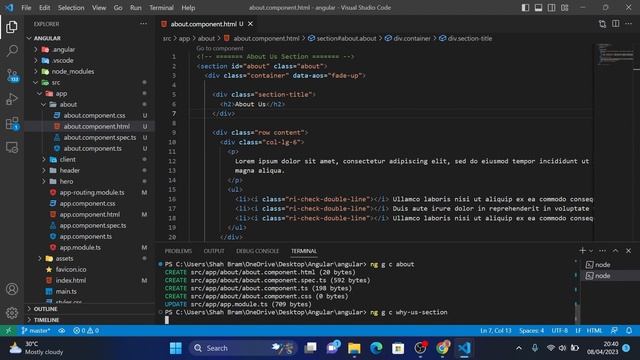640x360 pixels.
Task: Toggle the bottom panel layout icon
Action: point(538,8)
